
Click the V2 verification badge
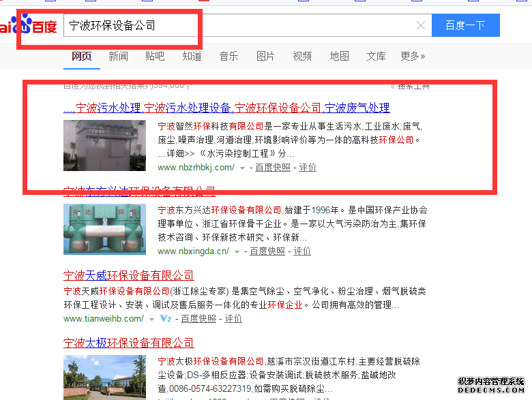166,318
